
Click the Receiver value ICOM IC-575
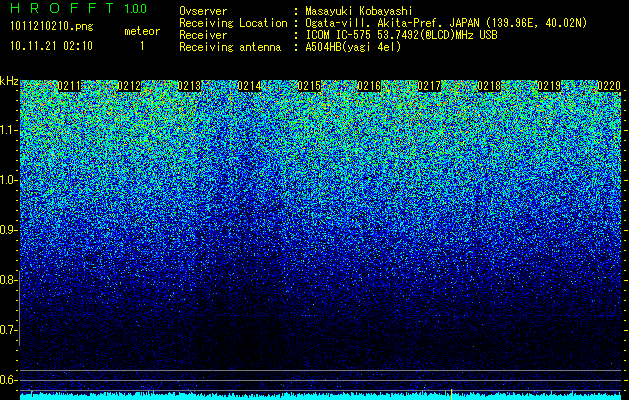(x=401, y=35)
